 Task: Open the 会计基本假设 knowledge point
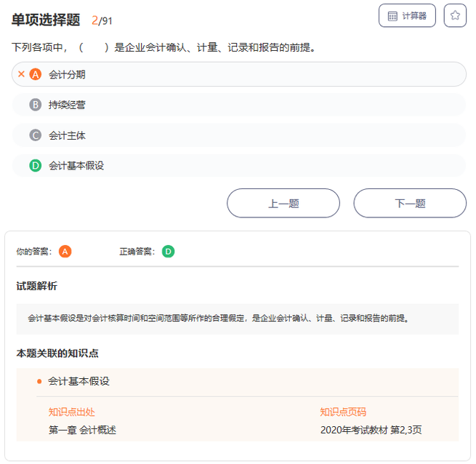click(78, 381)
